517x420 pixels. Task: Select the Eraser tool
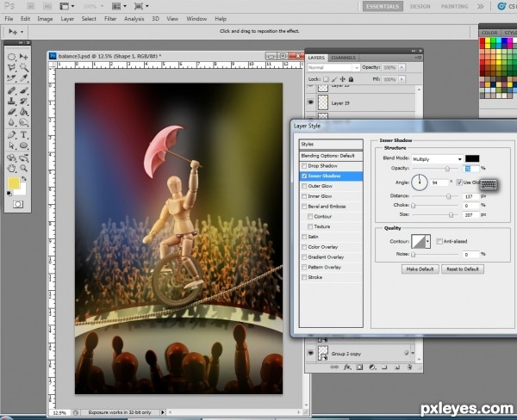click(11, 112)
